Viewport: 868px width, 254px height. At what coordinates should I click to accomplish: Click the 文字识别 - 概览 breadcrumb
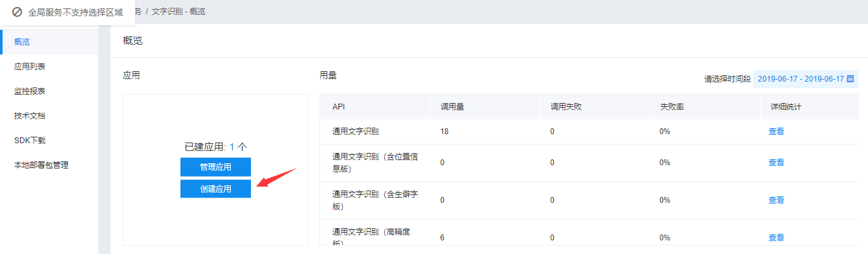179,12
